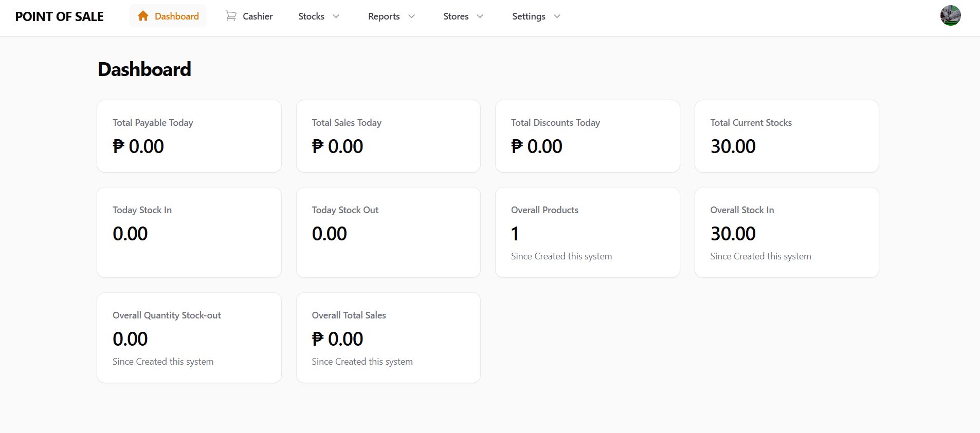The width and height of the screenshot is (980, 433).
Task: Open the Cashier menu label
Action: click(x=258, y=16)
